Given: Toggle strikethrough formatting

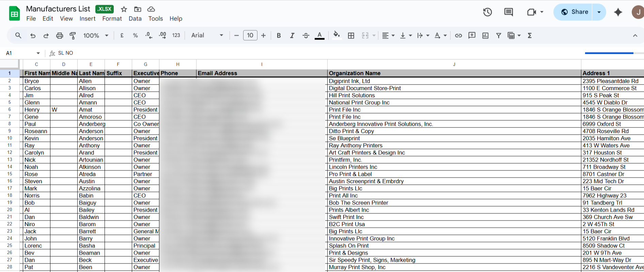Looking at the screenshot, I should tap(306, 35).
